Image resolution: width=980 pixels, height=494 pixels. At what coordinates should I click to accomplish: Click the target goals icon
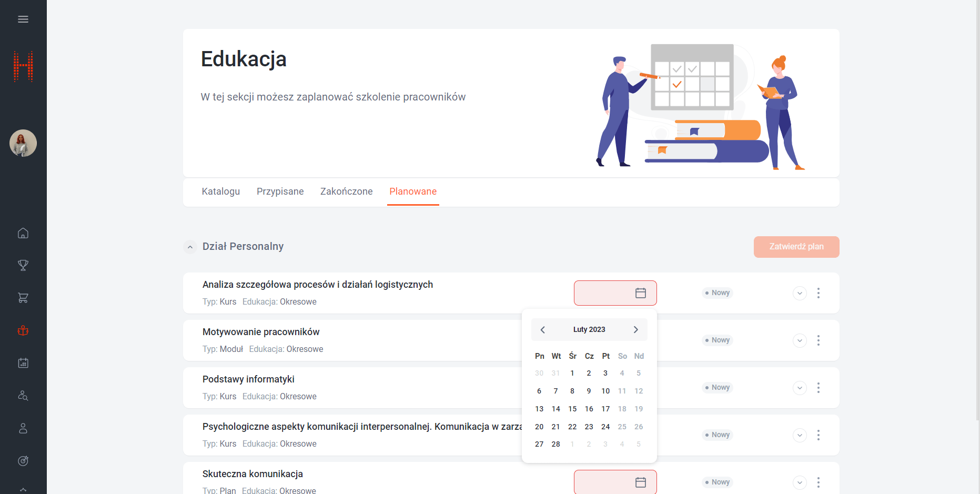(x=23, y=461)
